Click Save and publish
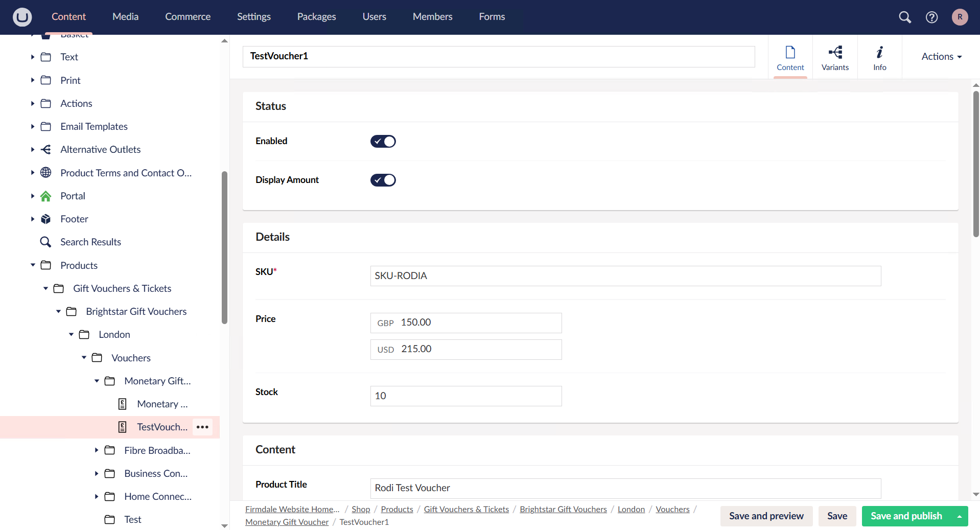 906,516
